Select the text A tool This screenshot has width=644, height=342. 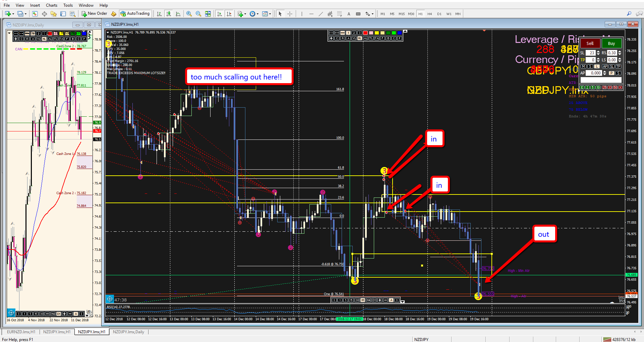coord(349,14)
